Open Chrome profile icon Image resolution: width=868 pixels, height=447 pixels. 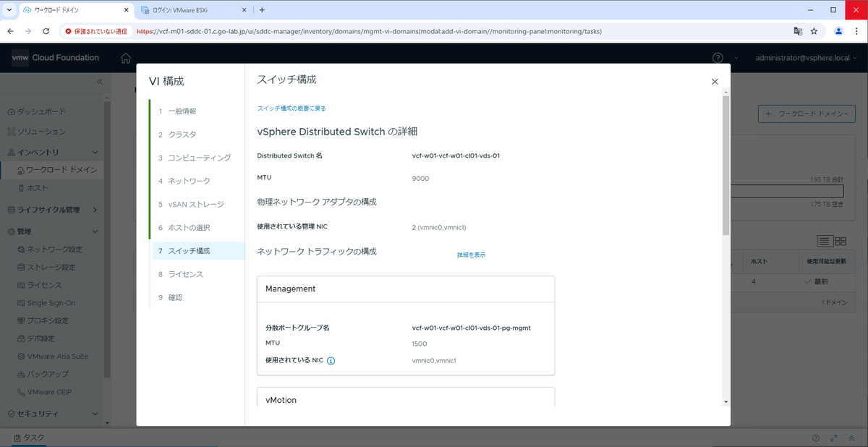838,31
